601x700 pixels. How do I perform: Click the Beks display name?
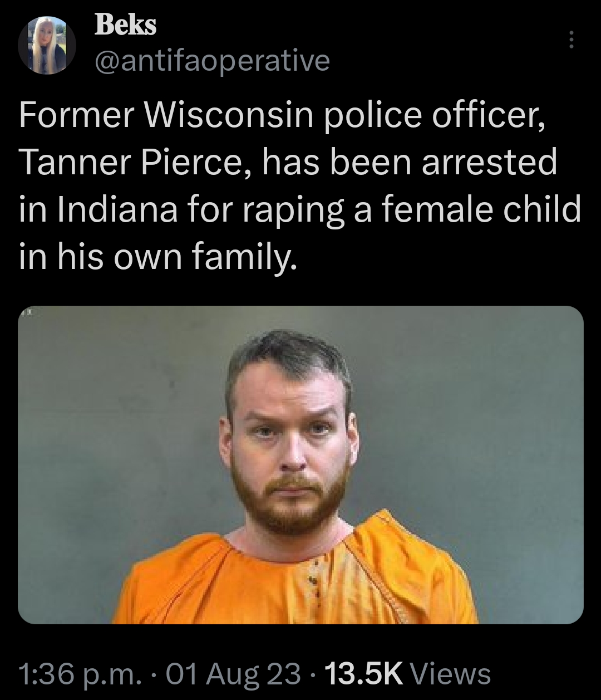pos(126,25)
